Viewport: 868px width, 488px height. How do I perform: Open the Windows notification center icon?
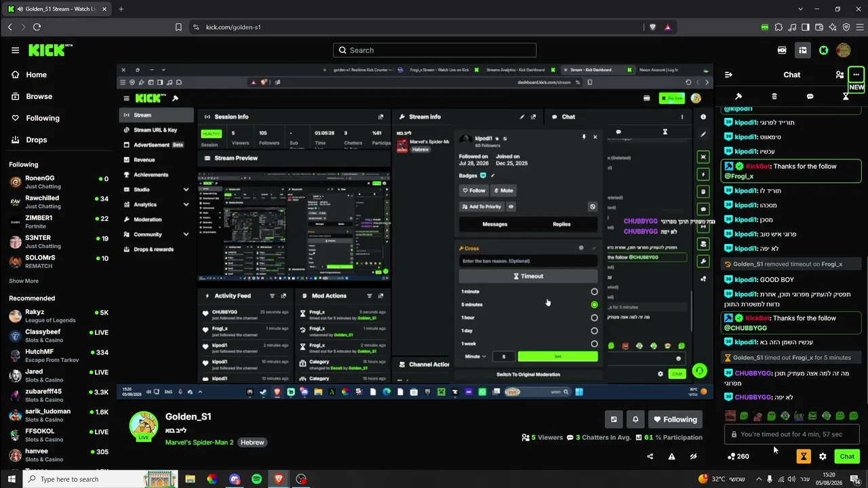[x=855, y=479]
